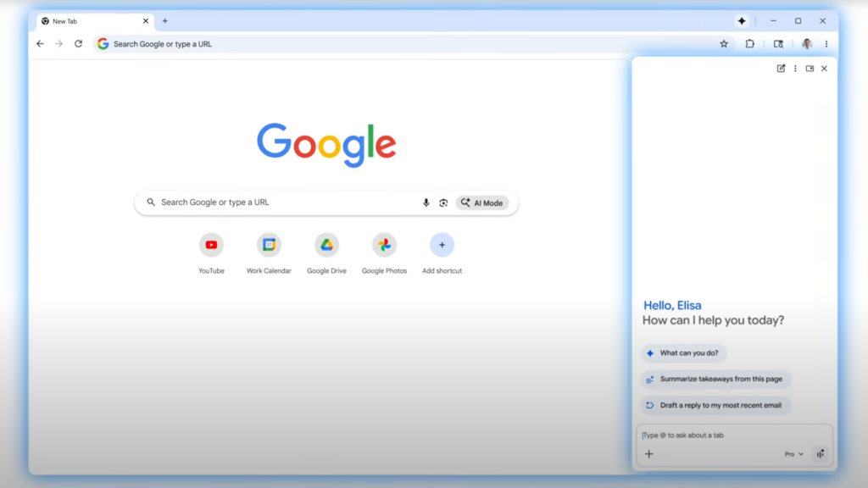Open the Gemini panel more options menu

[795, 69]
